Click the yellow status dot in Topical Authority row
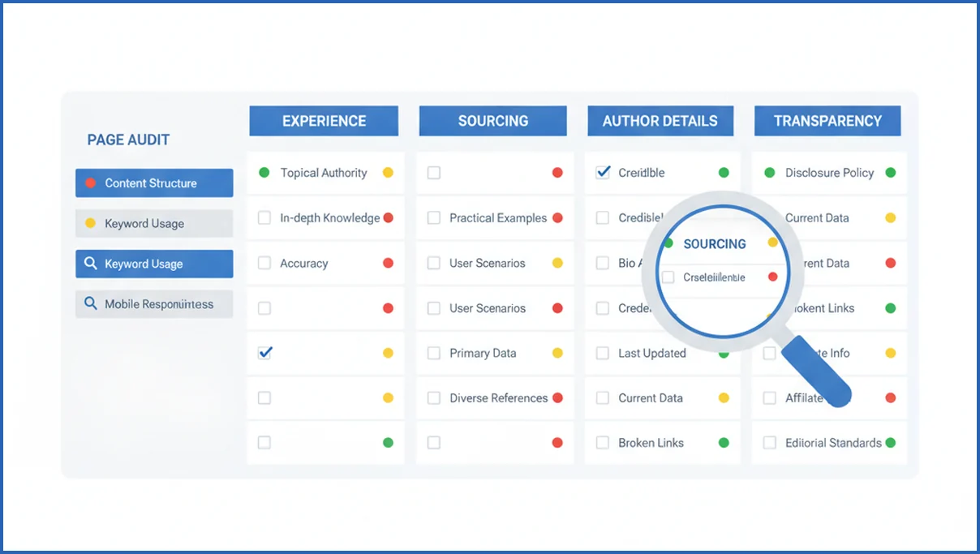Image resolution: width=980 pixels, height=554 pixels. (388, 173)
